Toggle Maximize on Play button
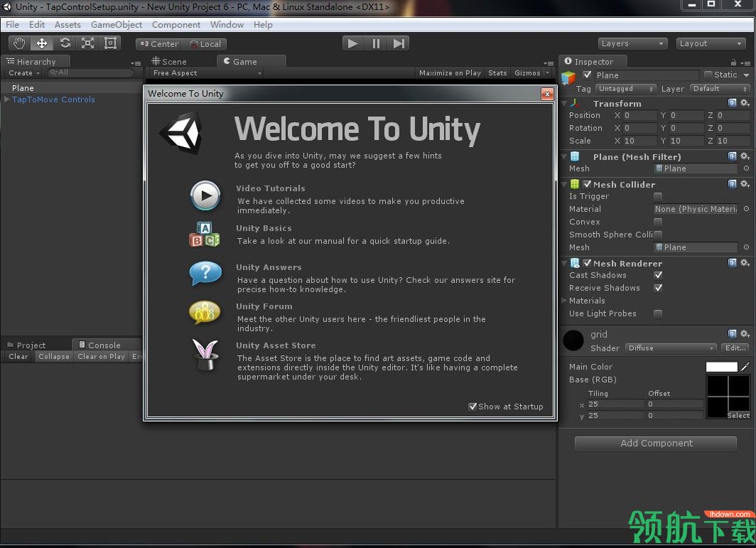 click(450, 72)
